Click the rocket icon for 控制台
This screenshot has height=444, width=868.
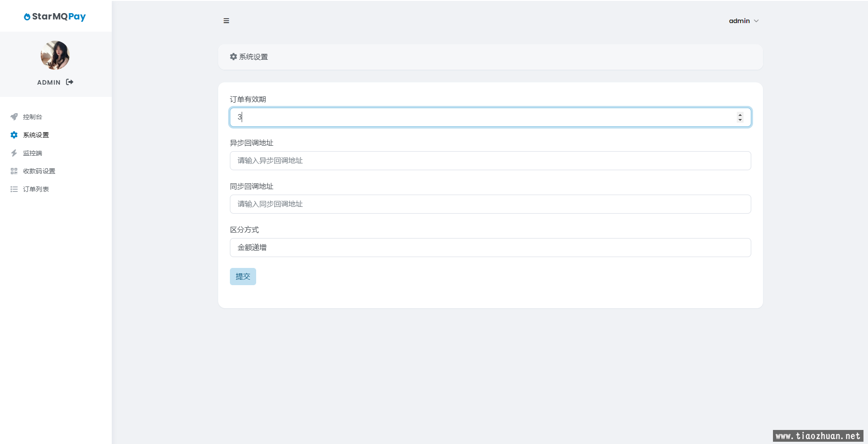[x=14, y=117]
